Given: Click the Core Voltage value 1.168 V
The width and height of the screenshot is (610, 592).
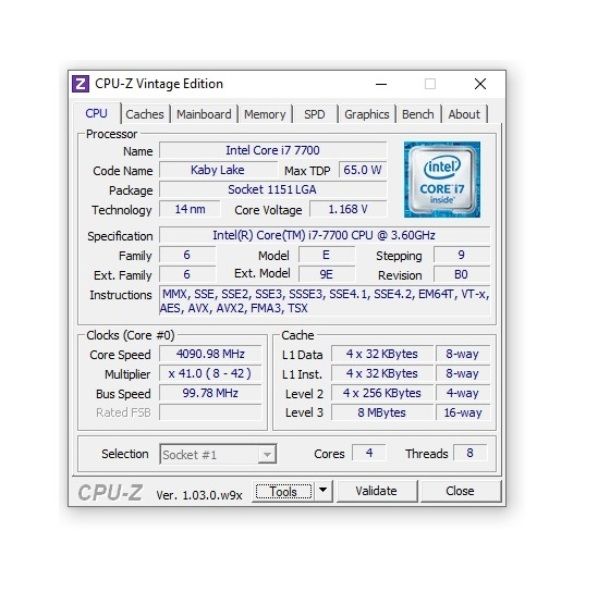Looking at the screenshot, I should [x=348, y=209].
